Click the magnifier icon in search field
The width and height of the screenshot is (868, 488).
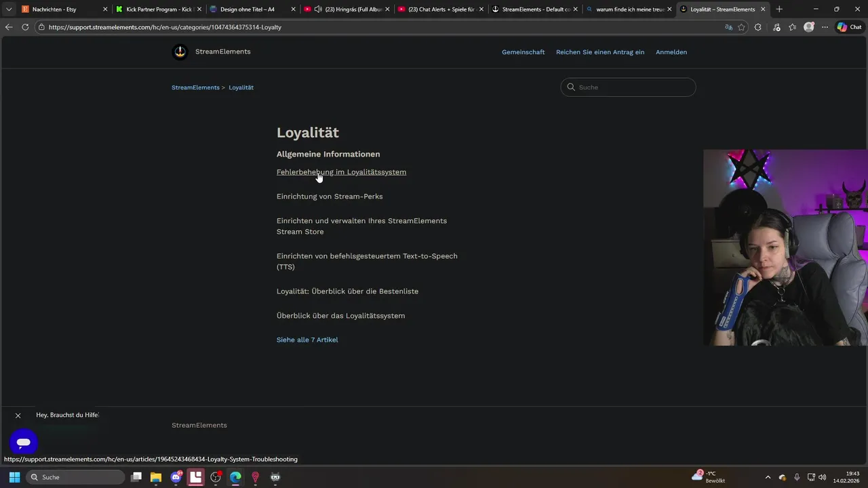571,87
